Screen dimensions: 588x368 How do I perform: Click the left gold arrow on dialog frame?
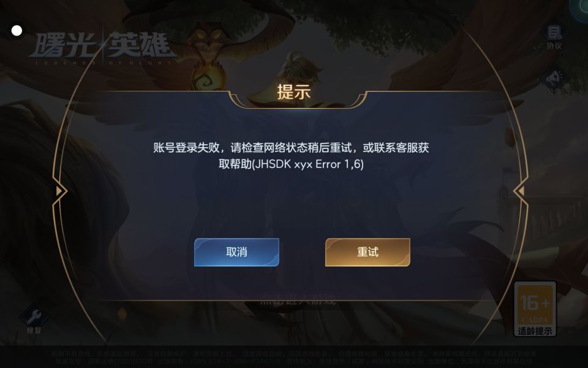point(59,191)
